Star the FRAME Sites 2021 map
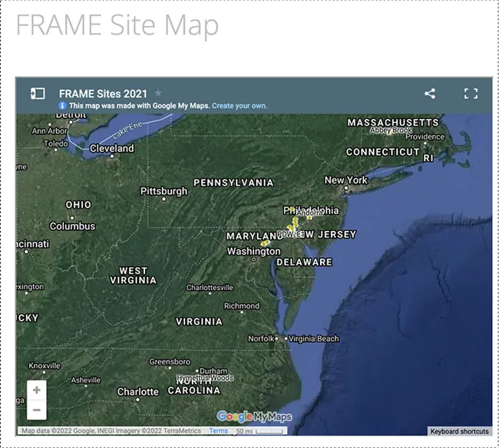The width and height of the screenshot is (499, 448). click(x=158, y=93)
